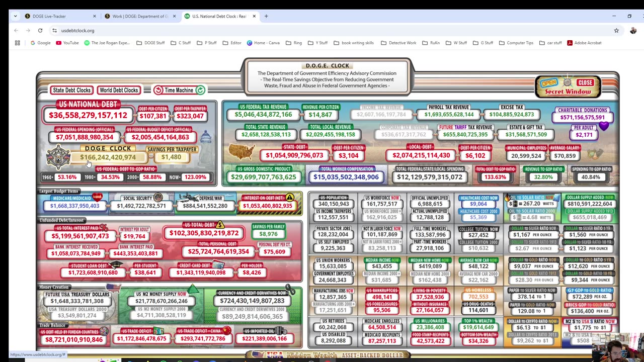Reload the current page
This screenshot has height=362, width=644.
(40, 31)
